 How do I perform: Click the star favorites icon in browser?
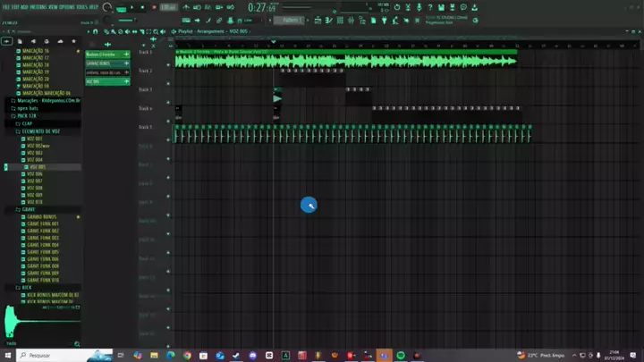73,41
